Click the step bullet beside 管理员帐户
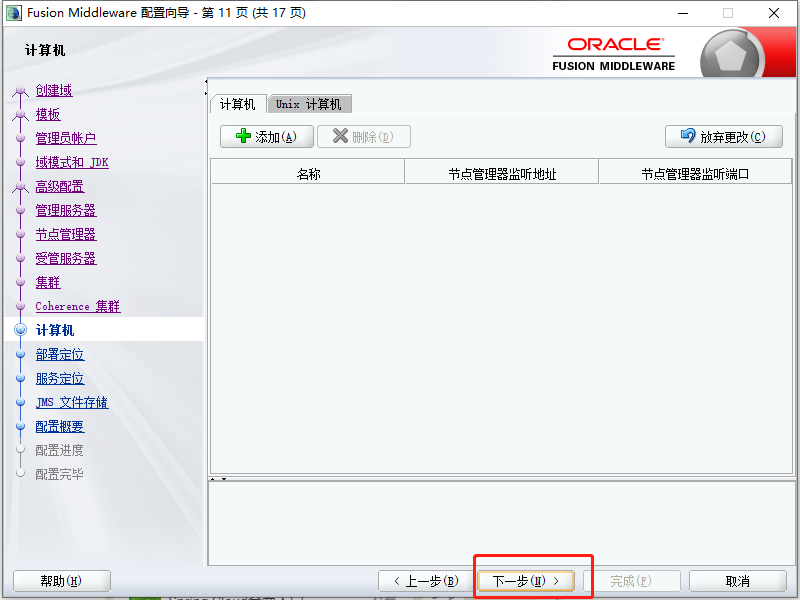 tap(20, 138)
